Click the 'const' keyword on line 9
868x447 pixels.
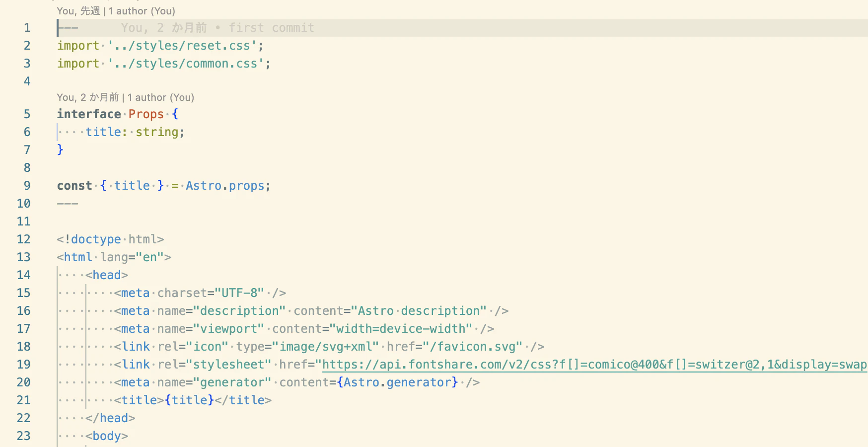(74, 186)
